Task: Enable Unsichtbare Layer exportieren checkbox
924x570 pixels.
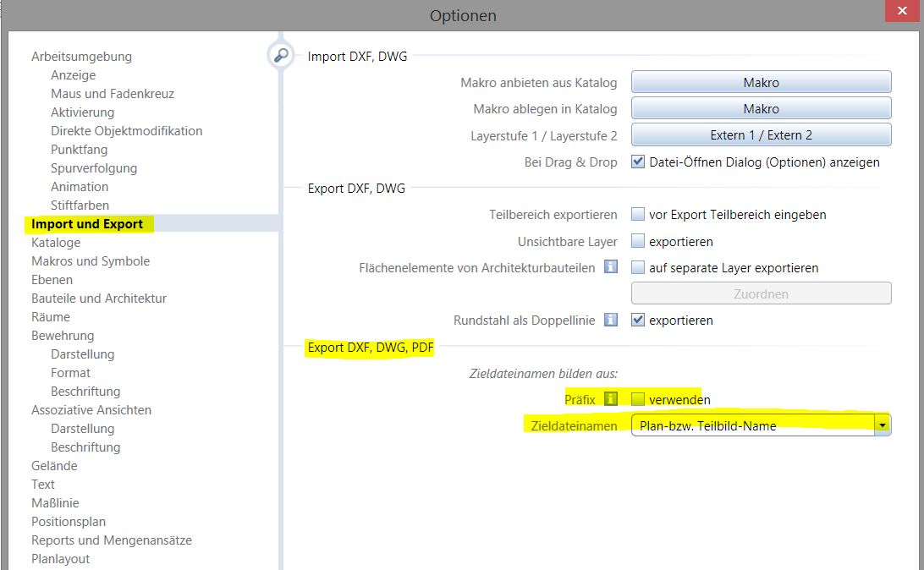Action: [639, 242]
